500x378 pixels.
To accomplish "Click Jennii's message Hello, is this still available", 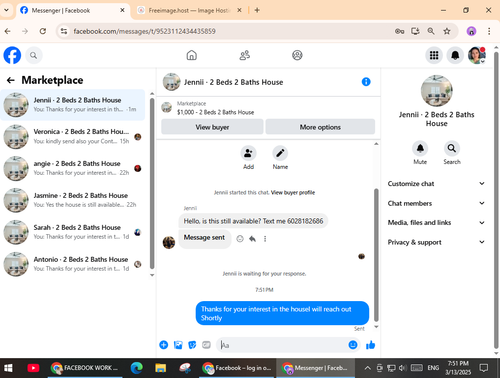I will (253, 221).
